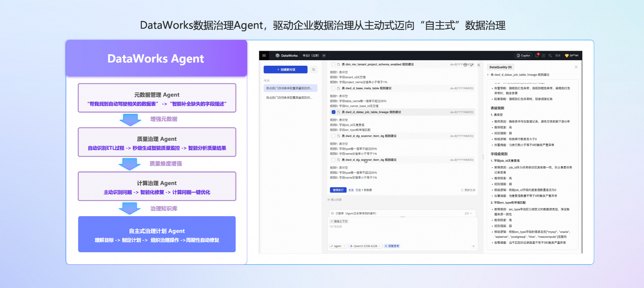Image resolution: width=644 pixels, height=288 pixels.
Task: Click the drag handle above the input box
Action: point(402,217)
